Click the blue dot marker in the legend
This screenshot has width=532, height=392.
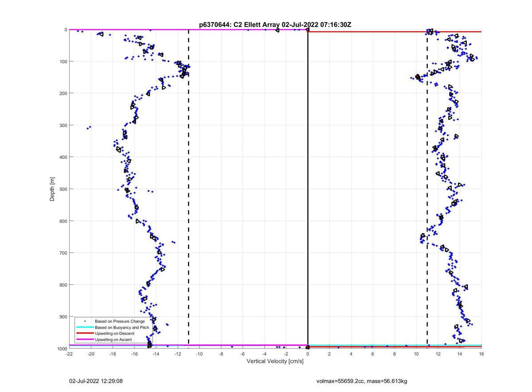tap(85, 321)
